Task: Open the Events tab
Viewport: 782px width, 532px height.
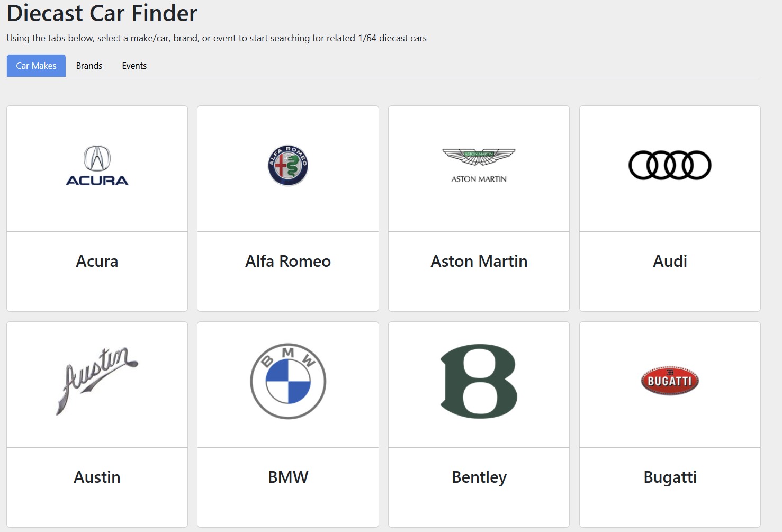Action: click(134, 65)
